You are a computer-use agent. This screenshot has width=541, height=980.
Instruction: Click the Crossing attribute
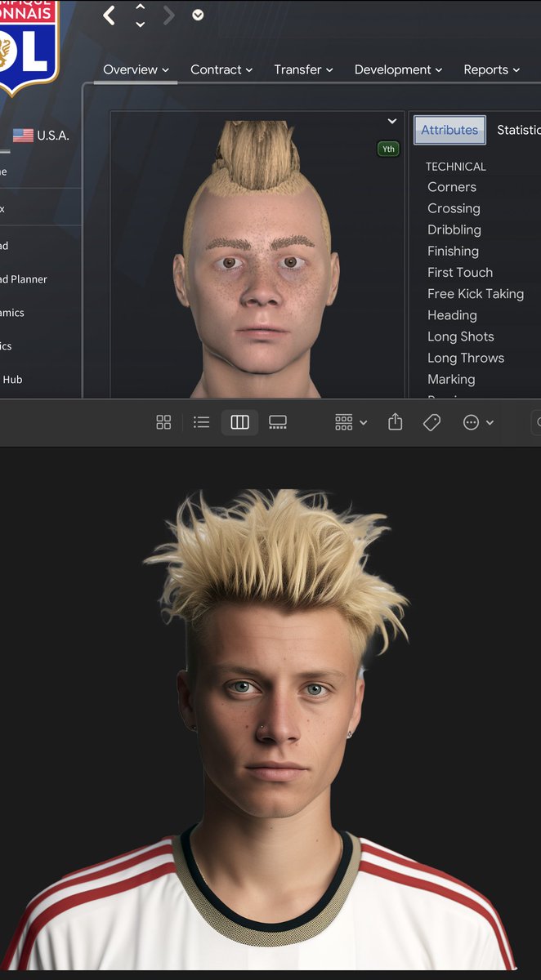454,208
